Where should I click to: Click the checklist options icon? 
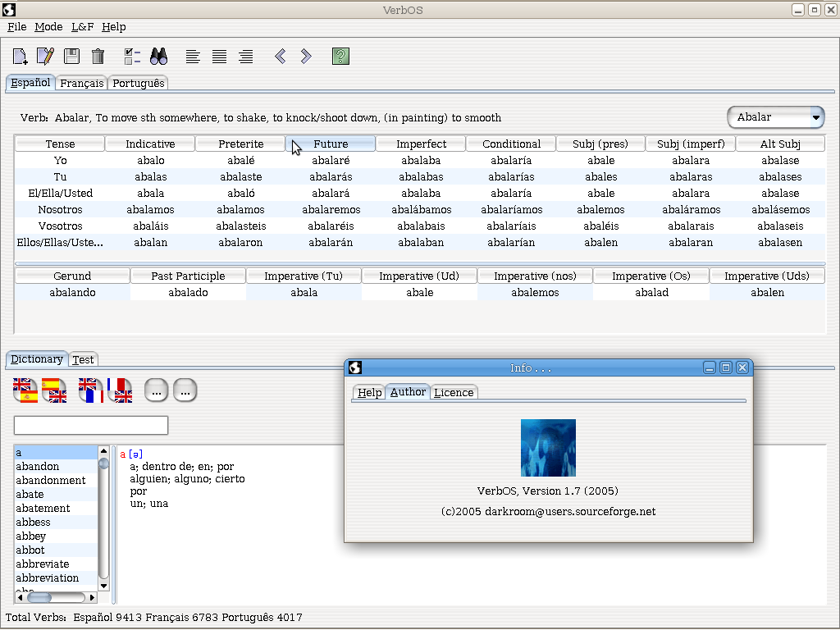point(132,57)
